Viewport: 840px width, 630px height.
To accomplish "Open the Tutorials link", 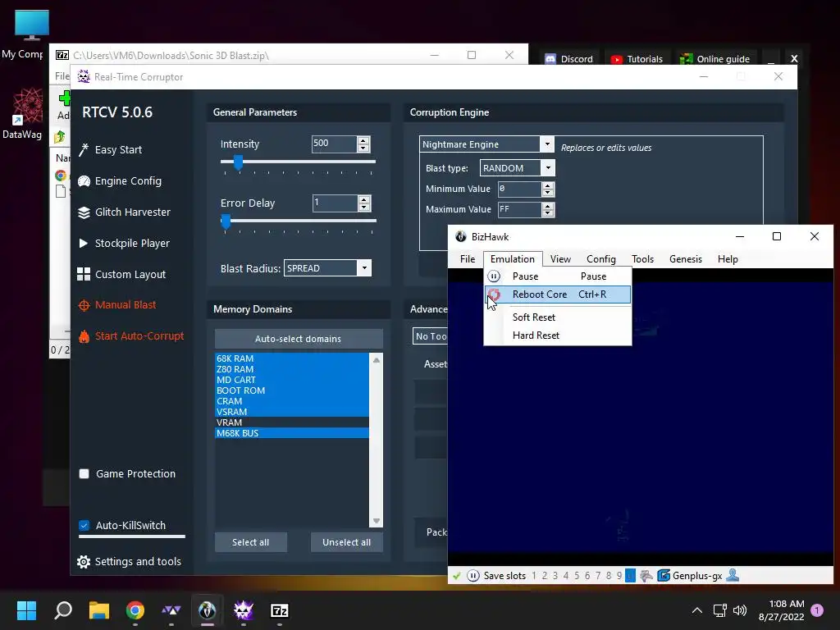I will pyautogui.click(x=637, y=59).
